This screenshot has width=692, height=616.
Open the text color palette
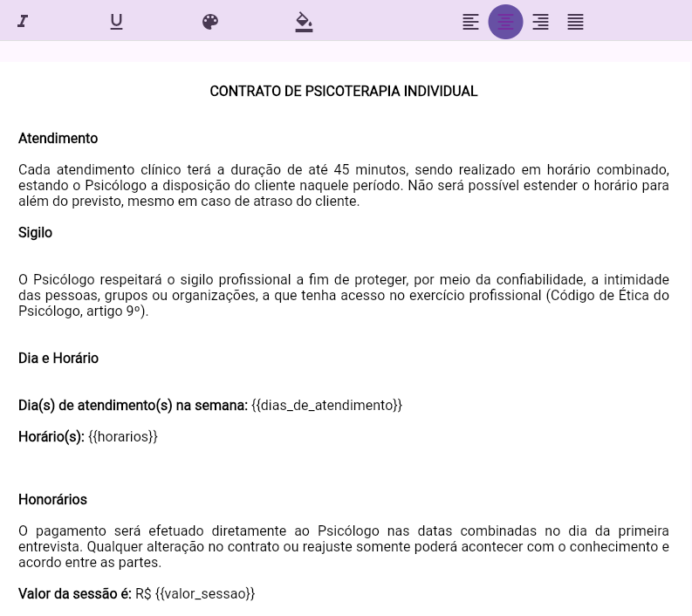(x=210, y=22)
